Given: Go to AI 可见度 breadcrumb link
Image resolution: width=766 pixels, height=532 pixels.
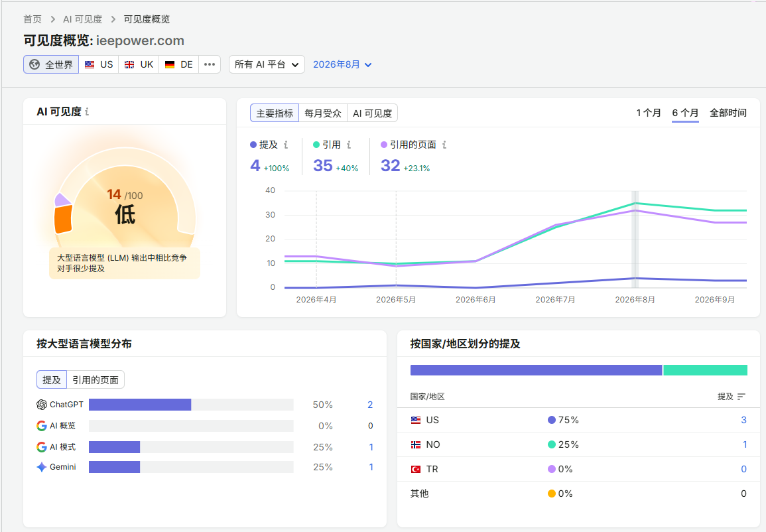Looking at the screenshot, I should (x=82, y=19).
